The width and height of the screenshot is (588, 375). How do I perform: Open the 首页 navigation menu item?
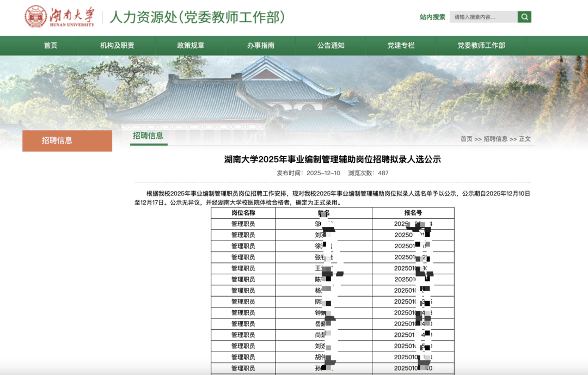[x=51, y=46]
